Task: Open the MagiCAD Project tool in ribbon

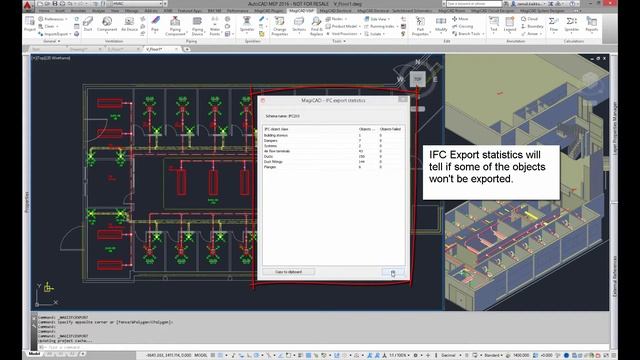Action: click(x=29, y=24)
